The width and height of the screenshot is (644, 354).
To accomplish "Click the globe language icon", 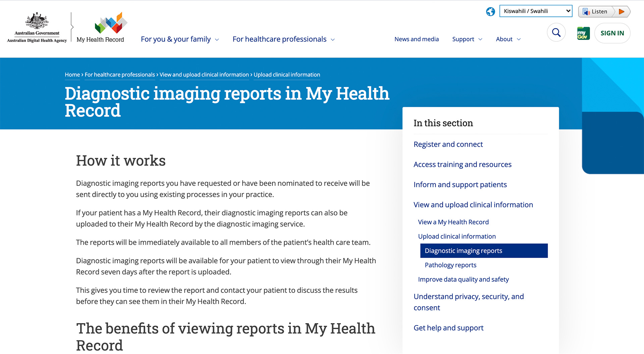I will (490, 11).
